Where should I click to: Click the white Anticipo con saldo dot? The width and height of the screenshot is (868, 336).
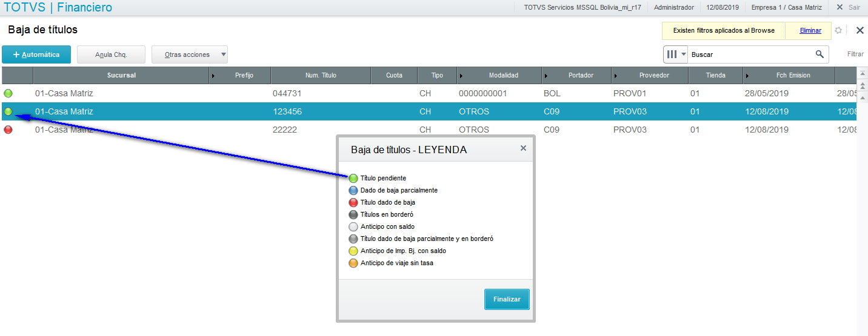coord(353,227)
